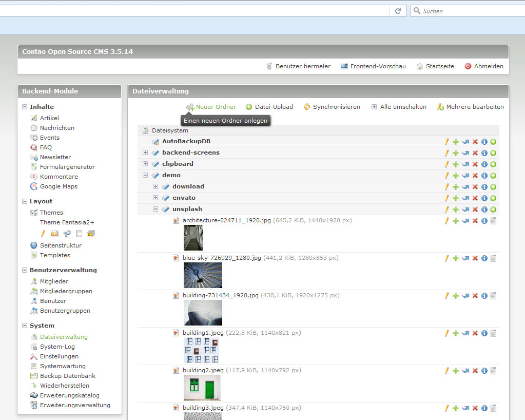525x420 pixels.
Task: Toggle all folders with Alle umschalten
Action: [x=398, y=107]
